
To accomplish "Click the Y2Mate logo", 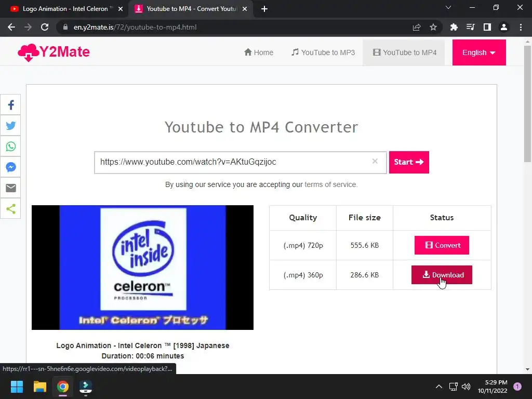I will (x=54, y=52).
